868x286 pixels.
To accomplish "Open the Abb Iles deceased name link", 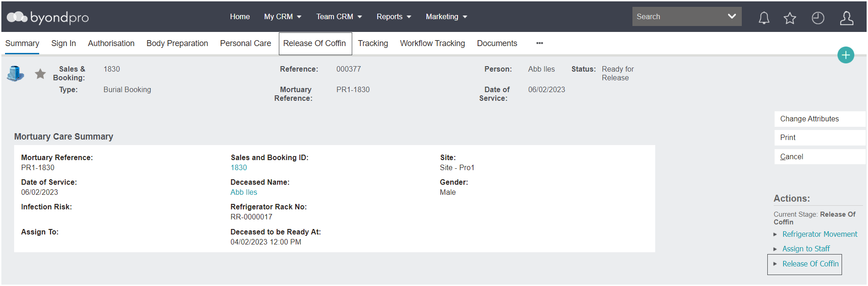I will point(244,192).
